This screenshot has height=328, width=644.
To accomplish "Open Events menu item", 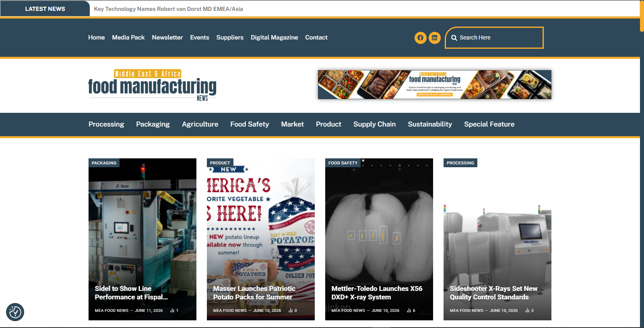I will point(200,37).
